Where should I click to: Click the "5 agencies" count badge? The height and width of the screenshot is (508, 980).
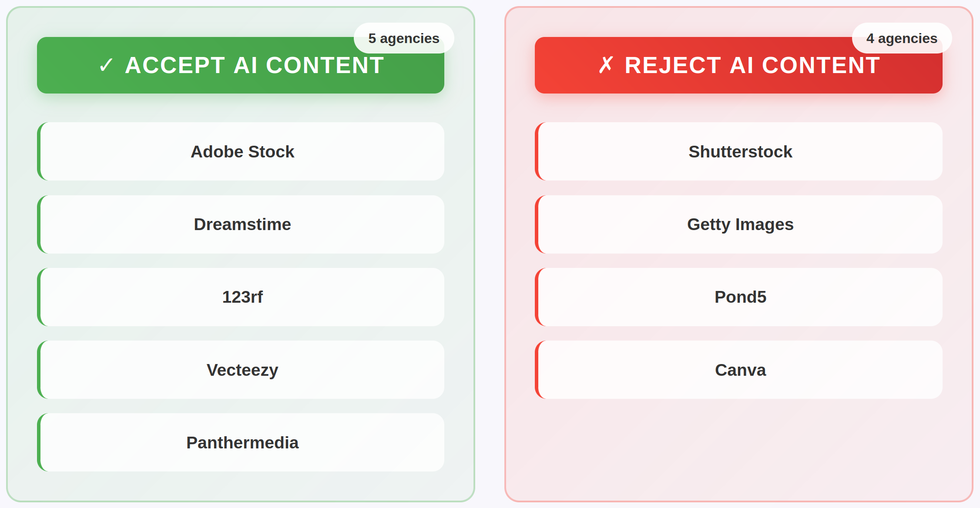pyautogui.click(x=403, y=38)
